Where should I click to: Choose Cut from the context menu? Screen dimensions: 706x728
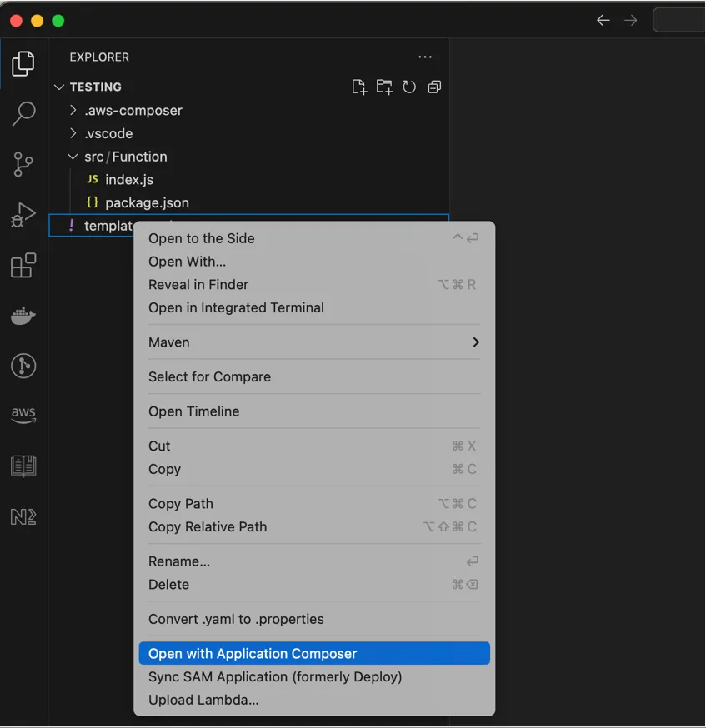(314, 446)
